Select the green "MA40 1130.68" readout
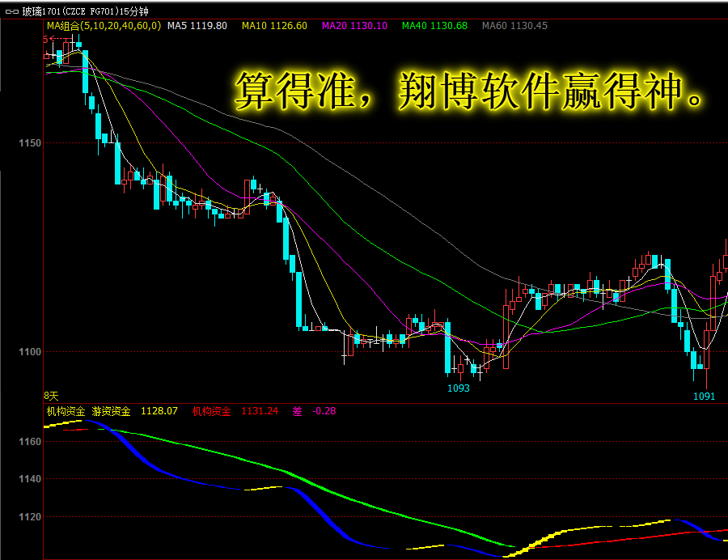 point(434,26)
